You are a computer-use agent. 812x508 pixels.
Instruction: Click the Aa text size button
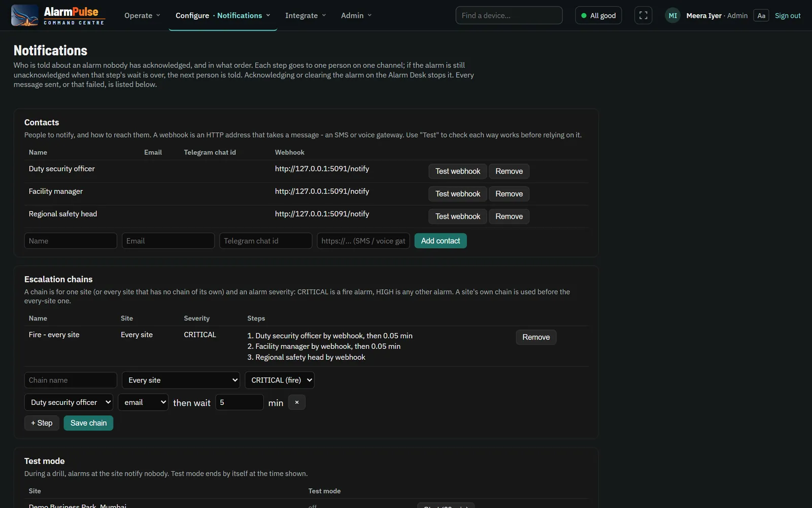pyautogui.click(x=761, y=15)
